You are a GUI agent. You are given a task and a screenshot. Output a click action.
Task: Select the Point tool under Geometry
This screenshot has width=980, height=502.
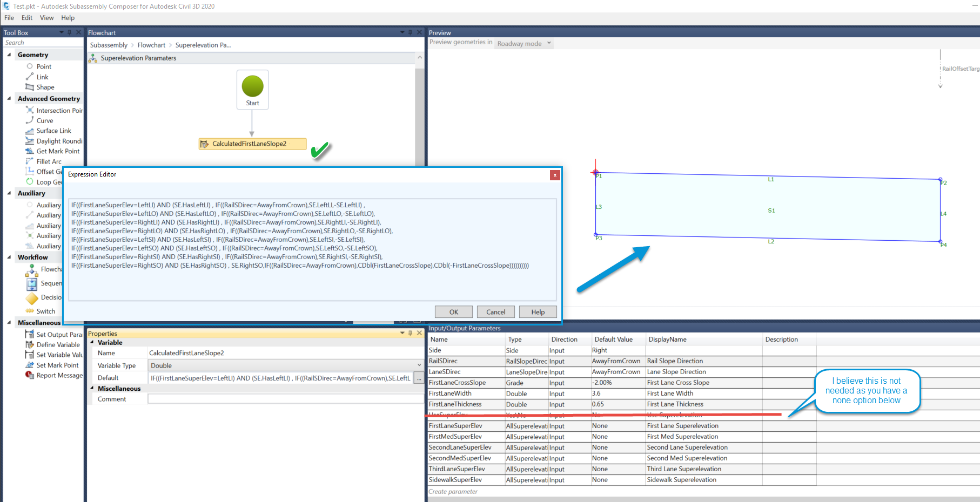coord(43,66)
